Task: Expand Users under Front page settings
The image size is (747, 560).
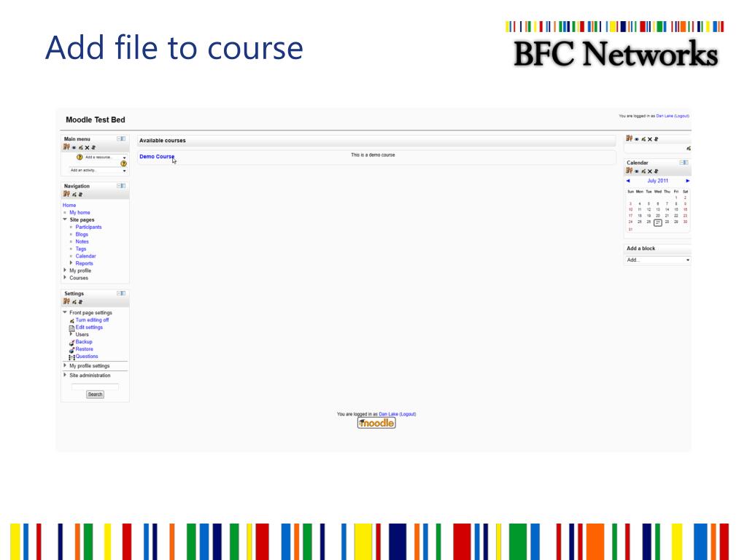Action: 71,334
